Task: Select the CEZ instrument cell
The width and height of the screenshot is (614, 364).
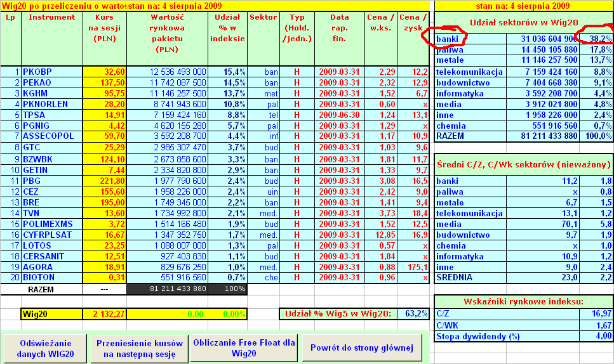Action: [x=51, y=192]
